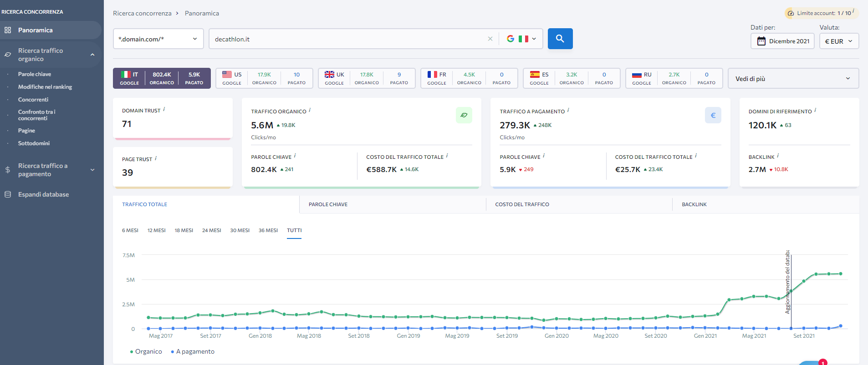This screenshot has height=365, width=868.
Task: Open the Dicembre 2021 date picker
Action: click(x=782, y=41)
